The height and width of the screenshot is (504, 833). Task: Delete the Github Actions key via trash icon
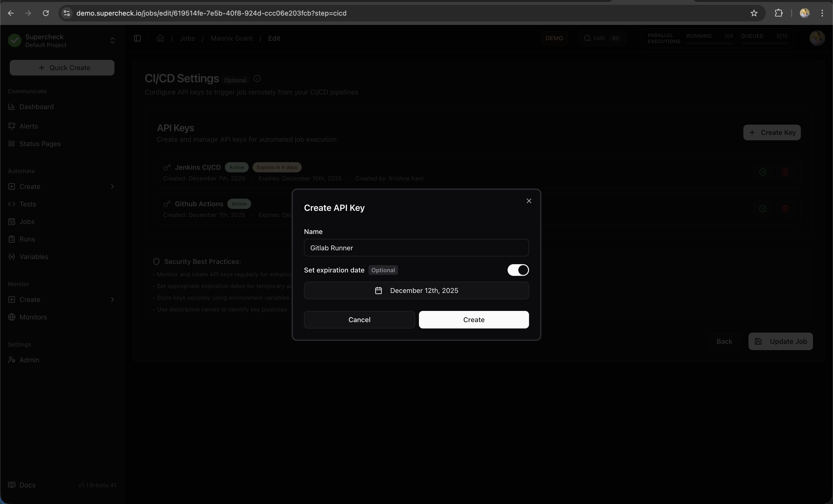coord(785,209)
